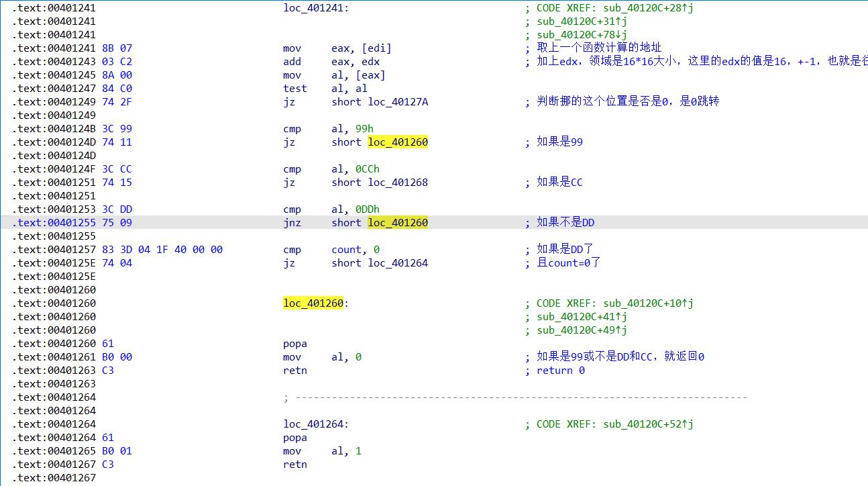Click loc_401260 in the jz instruction
The image size is (868, 486).
click(x=398, y=142)
